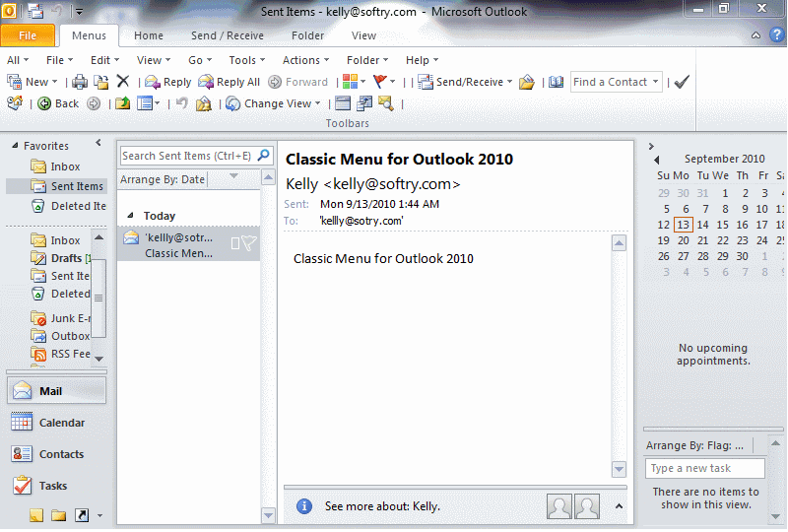Click the stacked windows arrow icon
Viewport: 788px width, 532px height.
(x=364, y=103)
